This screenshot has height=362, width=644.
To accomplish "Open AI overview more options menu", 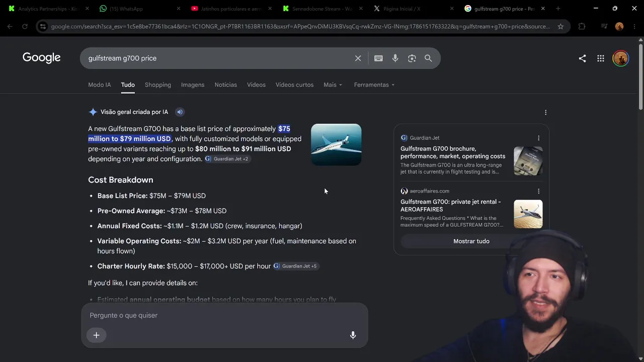I will [x=545, y=113].
